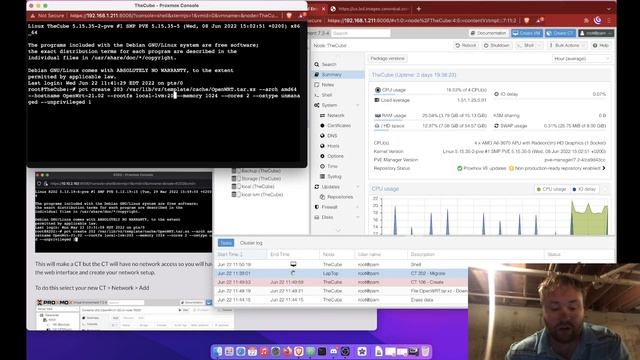Sort tasks by User name column
640x360 pixels.
pyautogui.click(x=381, y=254)
